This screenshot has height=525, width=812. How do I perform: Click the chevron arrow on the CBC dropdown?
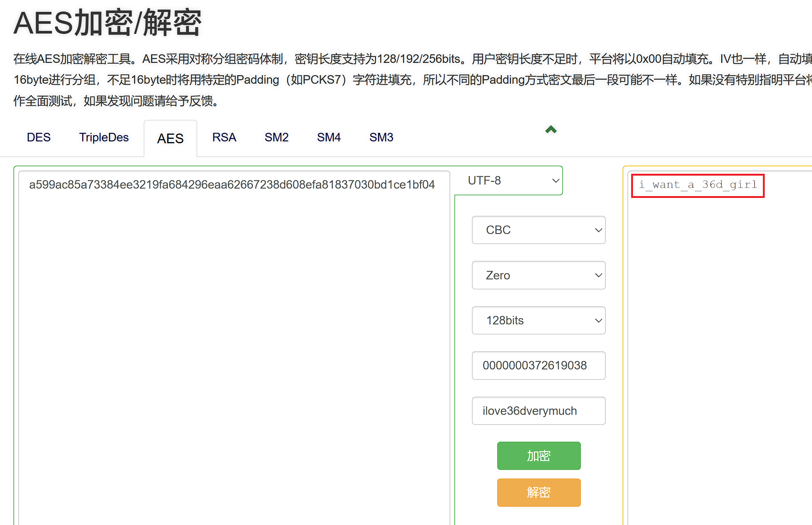pyautogui.click(x=598, y=230)
